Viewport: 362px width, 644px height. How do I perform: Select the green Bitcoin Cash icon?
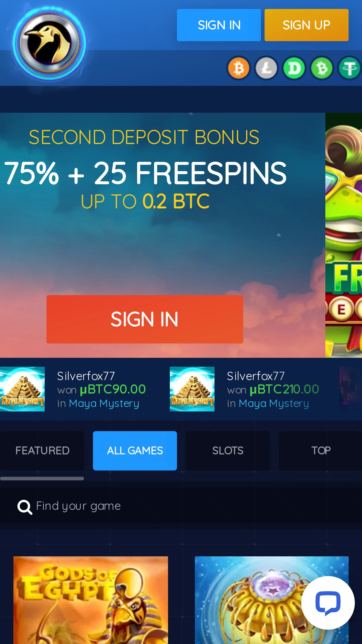point(322,68)
